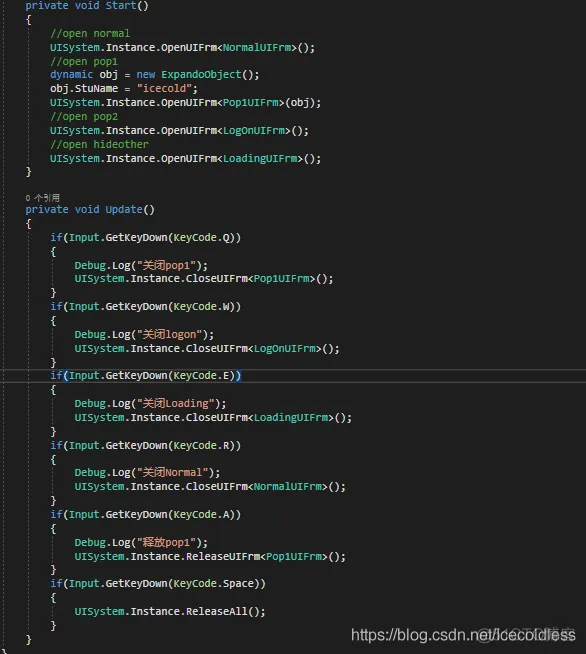Click the CloseUIFrm<LoadingUIFrm>() line
586x654 pixels.
pos(213,418)
